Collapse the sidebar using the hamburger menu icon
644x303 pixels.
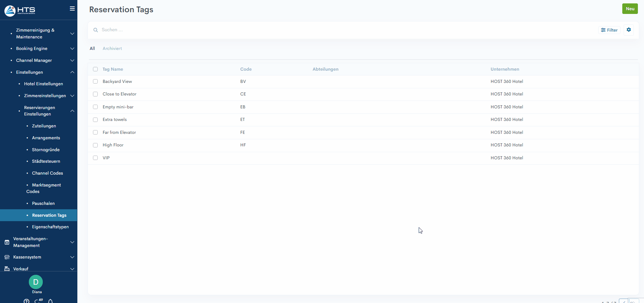click(x=72, y=9)
